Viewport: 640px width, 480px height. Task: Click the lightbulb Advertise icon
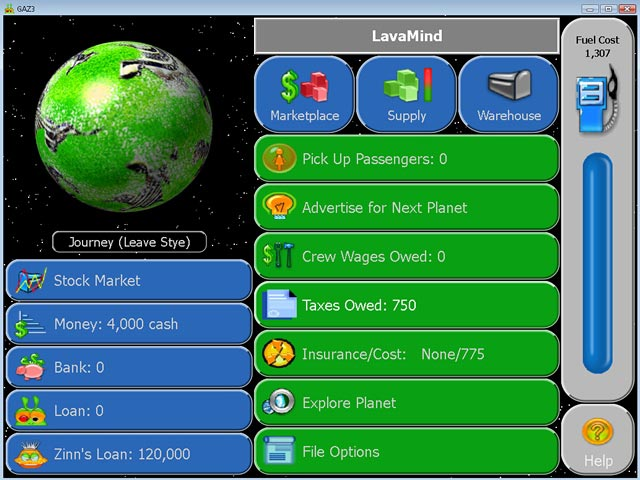pyautogui.click(x=279, y=207)
